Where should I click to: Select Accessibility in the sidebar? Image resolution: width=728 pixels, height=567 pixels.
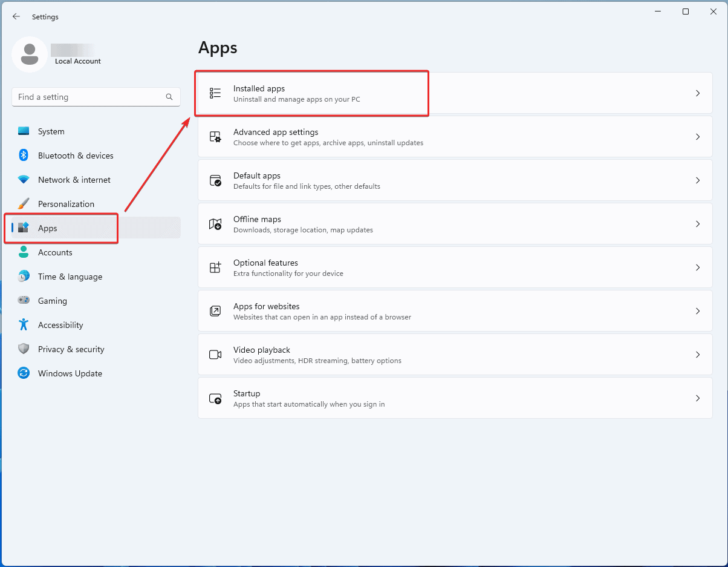coord(60,325)
